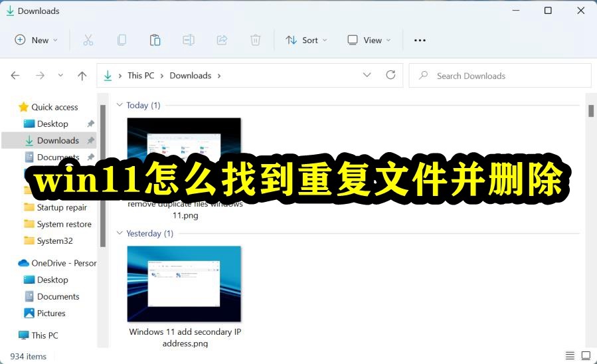Click the Paste clipboard icon

tap(155, 40)
